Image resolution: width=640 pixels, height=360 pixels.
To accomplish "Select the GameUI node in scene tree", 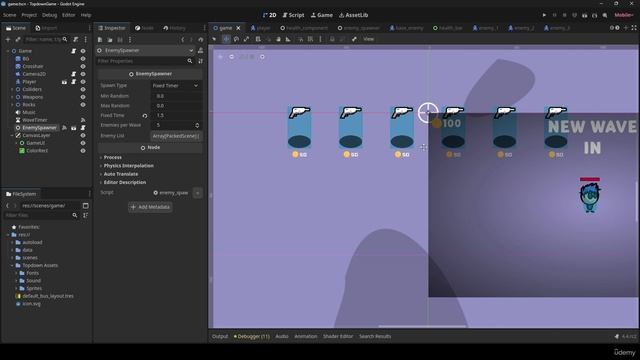I will (36, 143).
